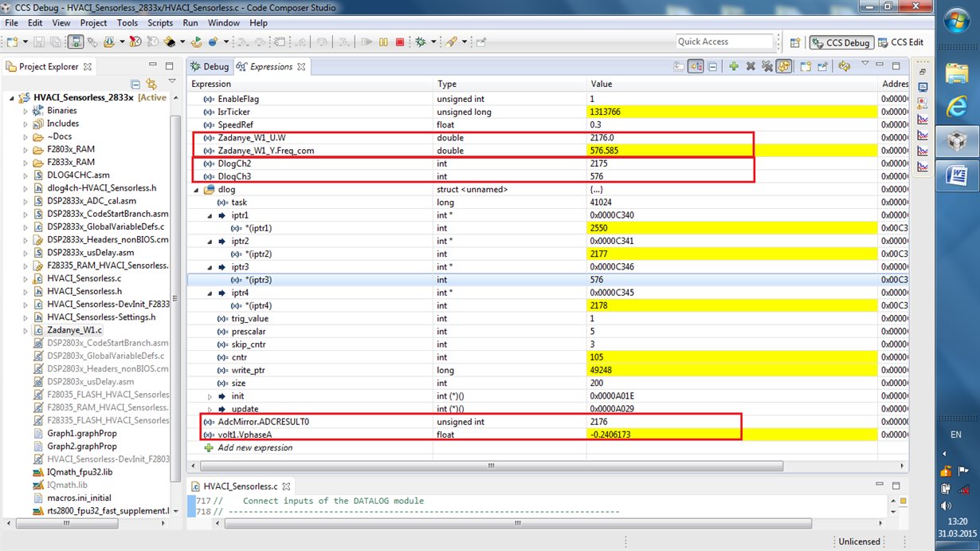The image size is (980, 551).
Task: Click the Windows Start button
Action: [x=955, y=20]
